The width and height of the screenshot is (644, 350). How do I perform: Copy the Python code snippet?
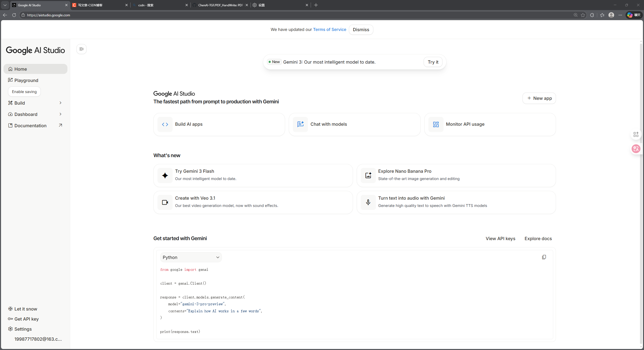pyautogui.click(x=544, y=257)
